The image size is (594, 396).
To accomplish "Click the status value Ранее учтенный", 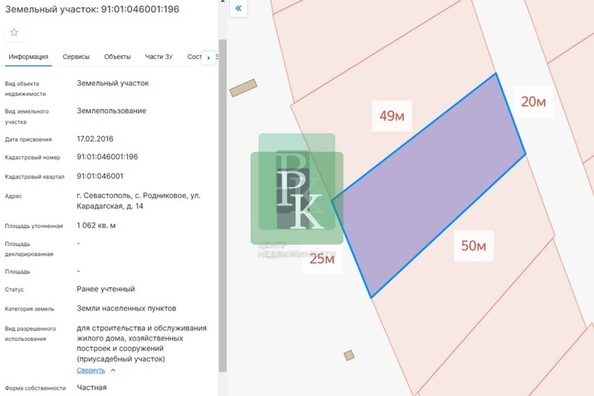I will tap(106, 289).
